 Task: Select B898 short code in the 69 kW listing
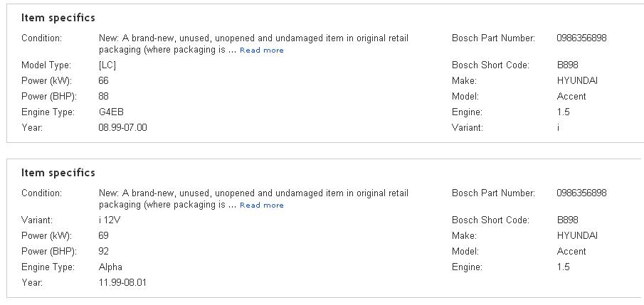click(x=567, y=220)
